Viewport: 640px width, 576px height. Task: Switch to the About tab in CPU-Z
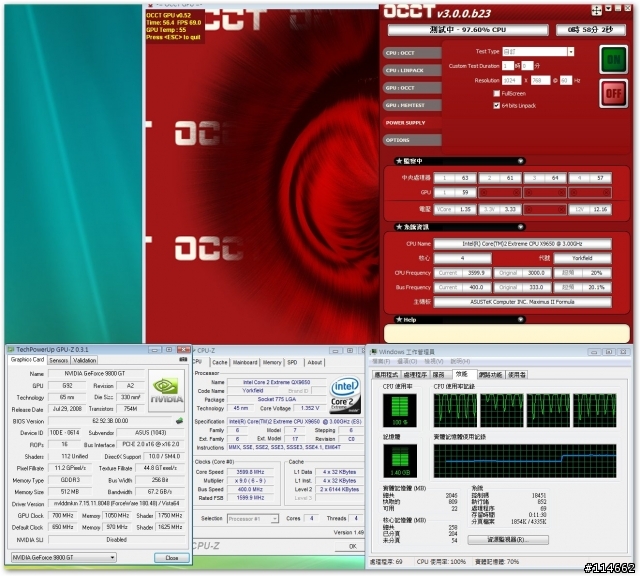coord(315,363)
